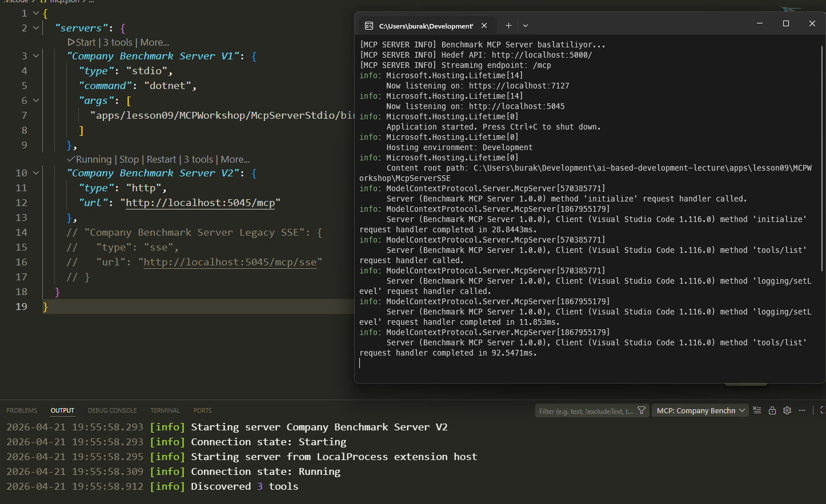826x504 pixels.
Task: Clear the output panel log
Action: (757, 410)
